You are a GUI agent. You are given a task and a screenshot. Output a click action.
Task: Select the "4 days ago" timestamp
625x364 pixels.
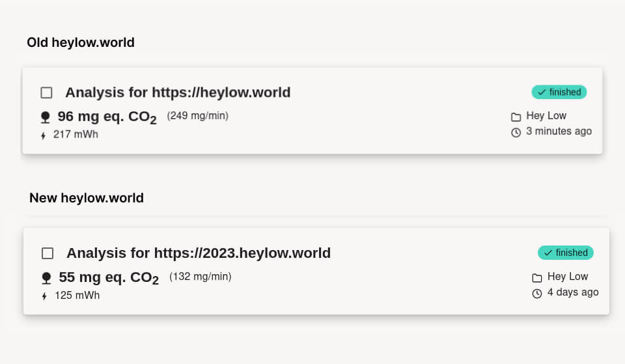point(573,292)
